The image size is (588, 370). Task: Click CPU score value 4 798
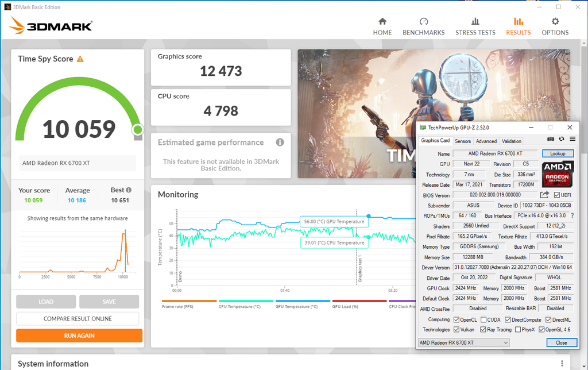click(x=221, y=111)
